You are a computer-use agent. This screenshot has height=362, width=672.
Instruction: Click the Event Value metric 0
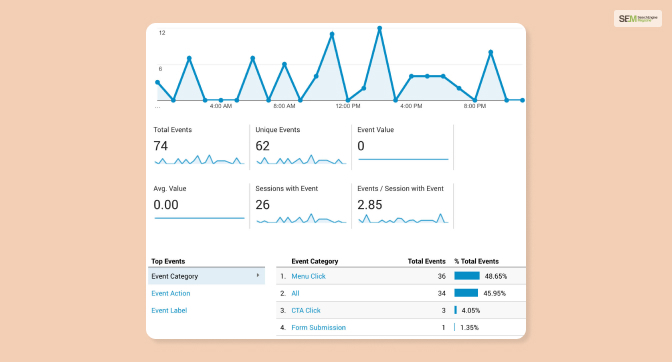coord(361,146)
